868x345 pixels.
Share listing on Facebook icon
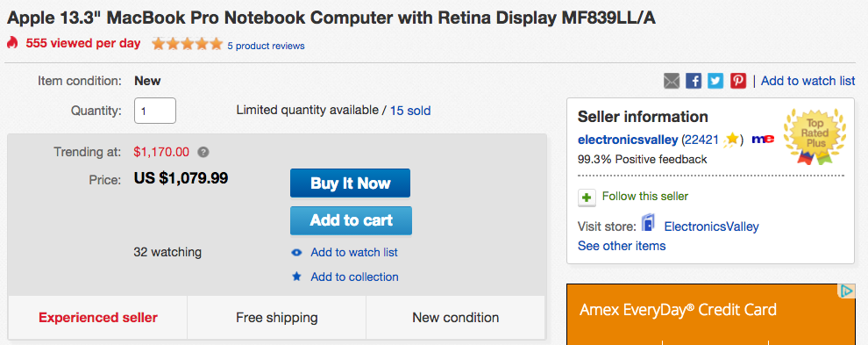[x=694, y=81]
